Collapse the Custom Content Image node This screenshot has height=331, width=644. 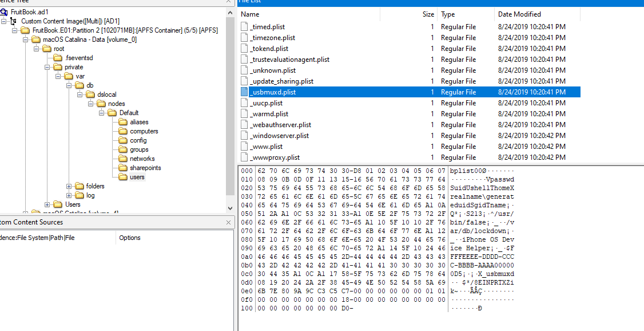[3, 21]
